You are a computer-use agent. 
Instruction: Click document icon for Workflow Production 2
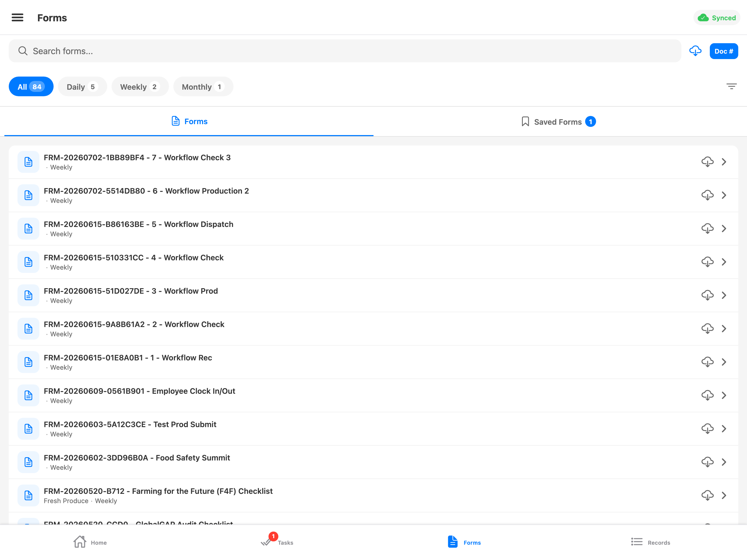click(28, 195)
